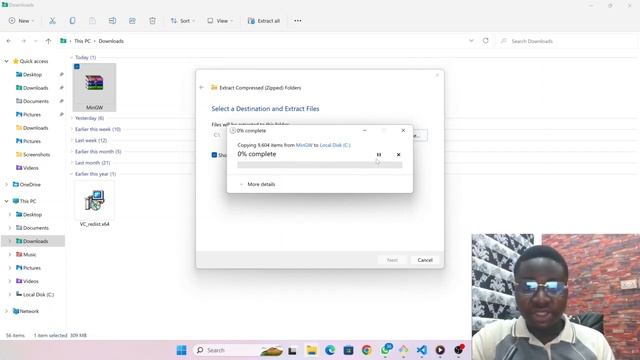Click the Delete trash icon
Image resolution: width=640 pixels, height=360 pixels.
[152, 21]
